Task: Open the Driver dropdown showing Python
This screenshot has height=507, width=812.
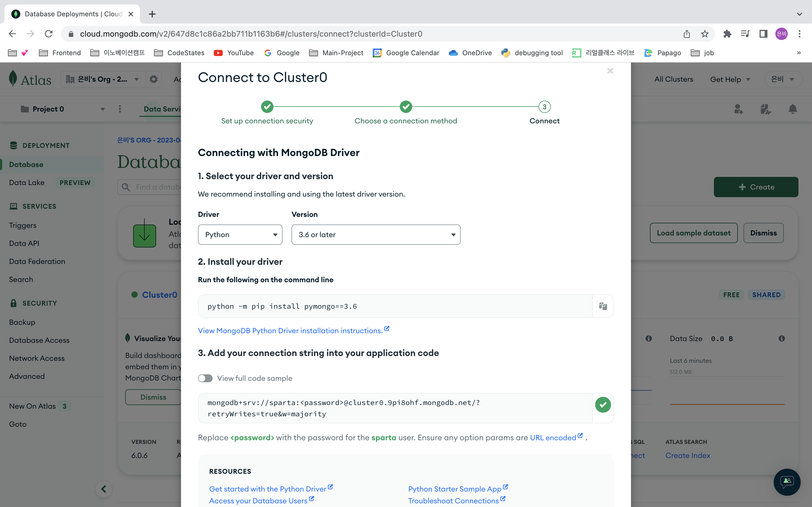Action: click(x=240, y=235)
